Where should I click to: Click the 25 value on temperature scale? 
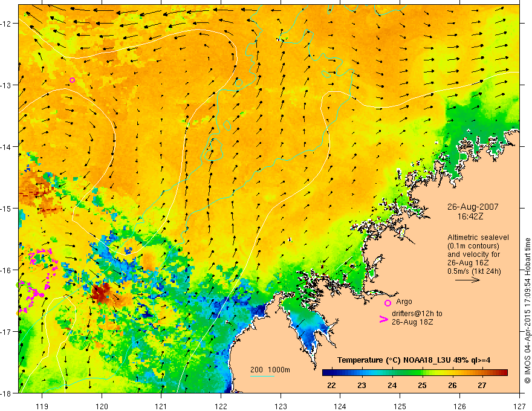point(422,385)
